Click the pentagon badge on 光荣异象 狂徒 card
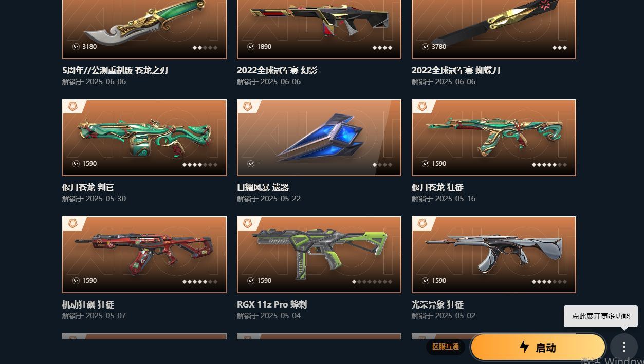 pyautogui.click(x=422, y=224)
